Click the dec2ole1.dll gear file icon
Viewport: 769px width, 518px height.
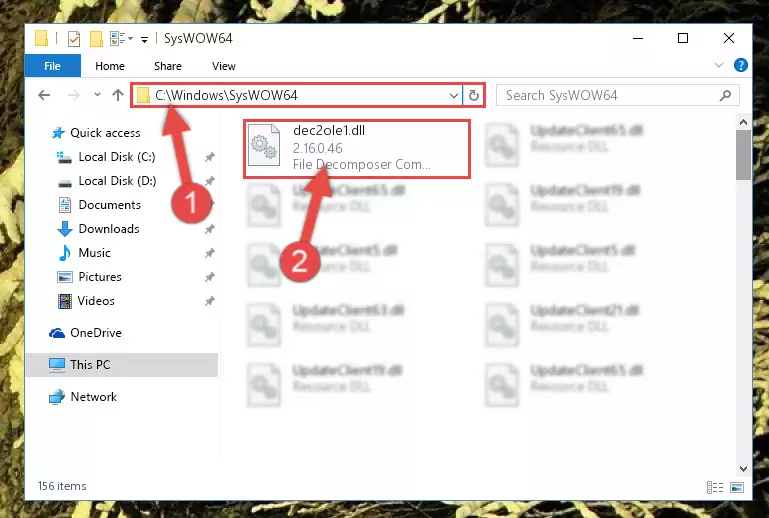click(264, 145)
